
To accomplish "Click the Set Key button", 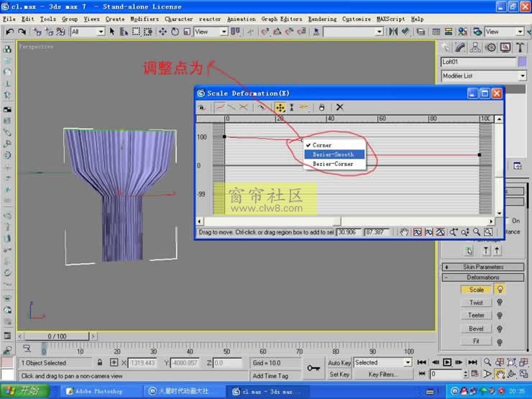I will (339, 375).
